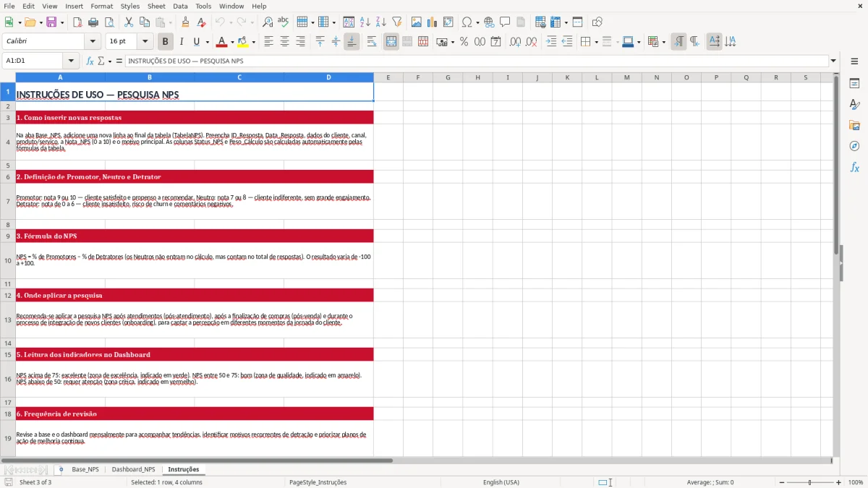
Task: Click the Open folder icon
Action: [x=29, y=22]
